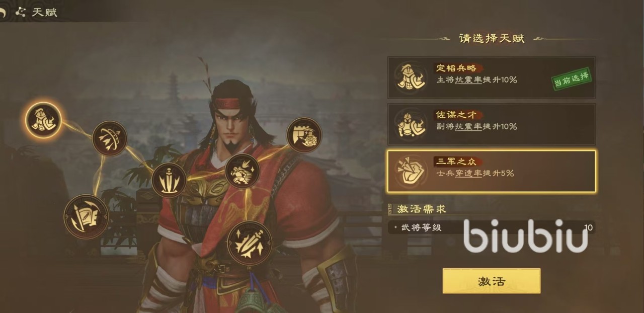Select the arrow volley talent node
This screenshot has width=644, height=313.
tap(109, 138)
